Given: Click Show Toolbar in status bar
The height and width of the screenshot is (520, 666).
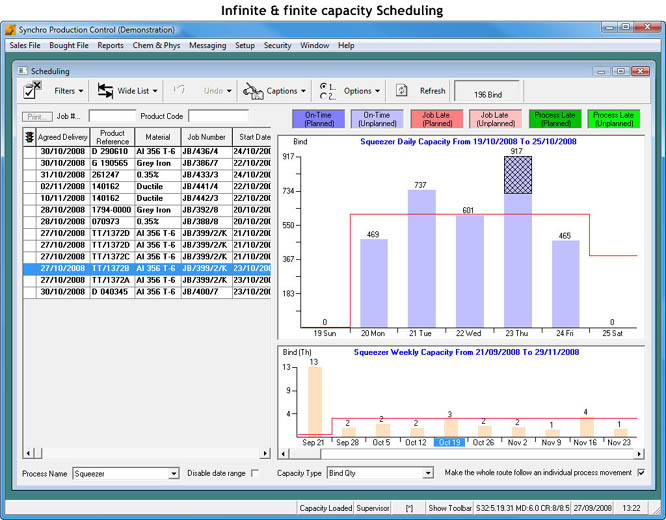Looking at the screenshot, I should point(451,508).
